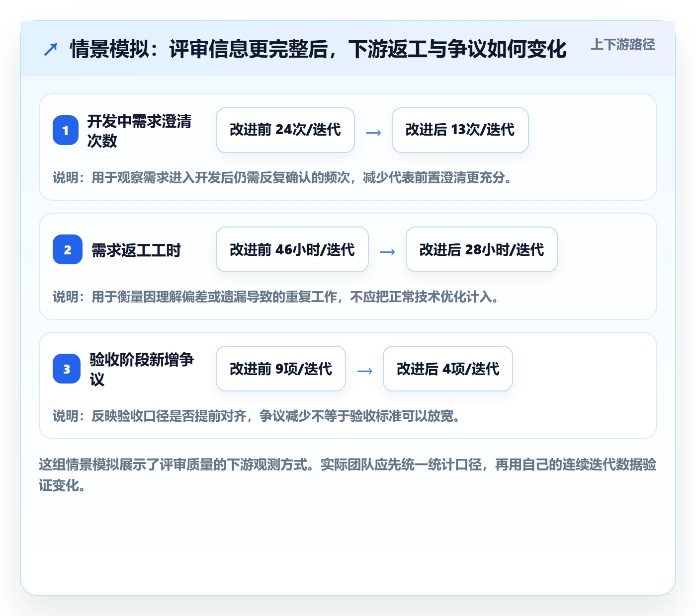The width and height of the screenshot is (696, 616).
Task: Click the 改进后 13次/迭代 chip
Action: [460, 130]
